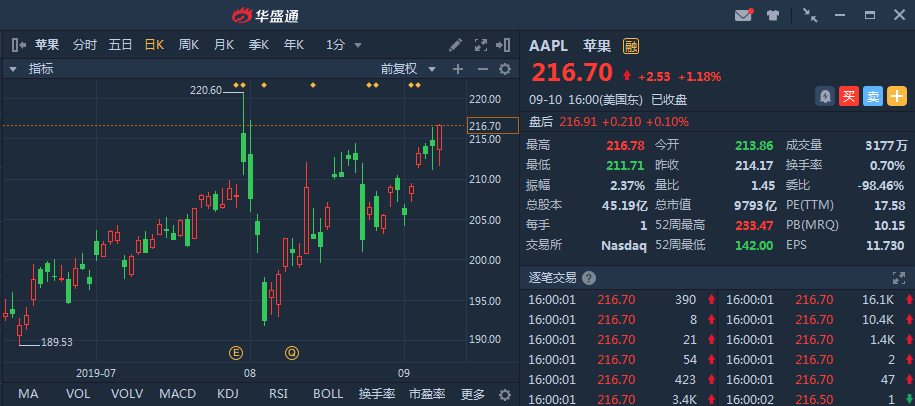This screenshot has height=406, width=915.
Task: Click the 总市值 value 9793亿
Action: point(755,205)
